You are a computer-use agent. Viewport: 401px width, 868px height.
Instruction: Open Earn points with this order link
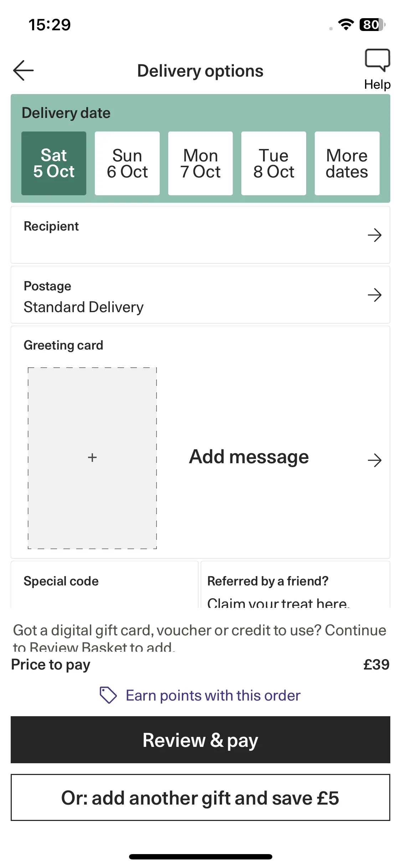pos(213,696)
